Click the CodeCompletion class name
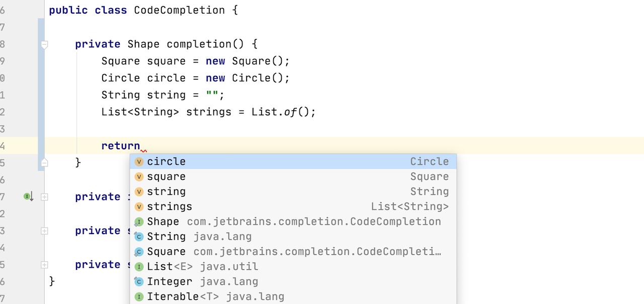This screenshot has width=644, height=304. click(x=180, y=10)
